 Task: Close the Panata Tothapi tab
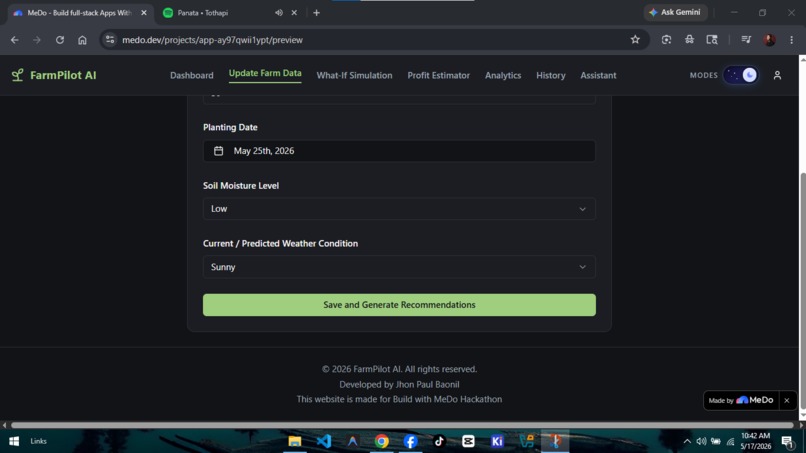pos(294,13)
